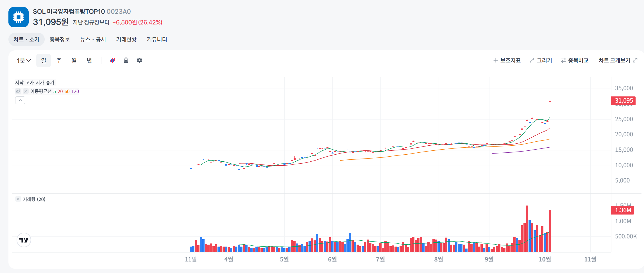Click + 보조지표 add indicator button

(x=507, y=60)
